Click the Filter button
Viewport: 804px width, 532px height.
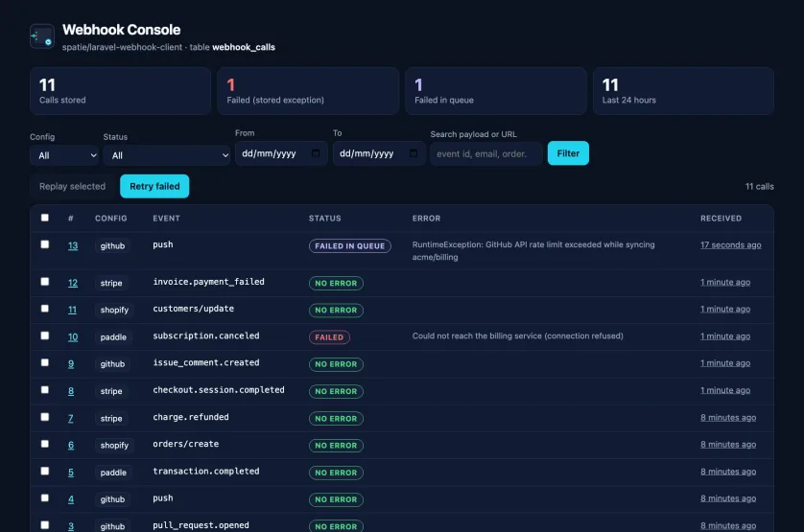tap(568, 153)
